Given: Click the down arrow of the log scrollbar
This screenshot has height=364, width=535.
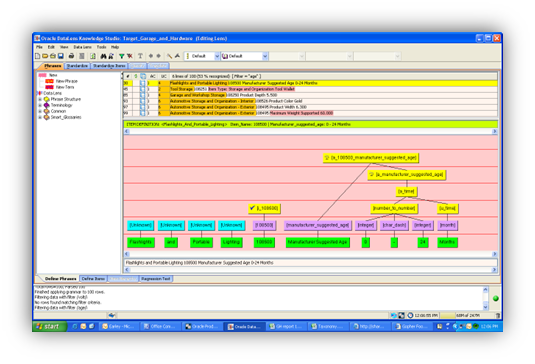Looking at the screenshot, I should point(485,307).
